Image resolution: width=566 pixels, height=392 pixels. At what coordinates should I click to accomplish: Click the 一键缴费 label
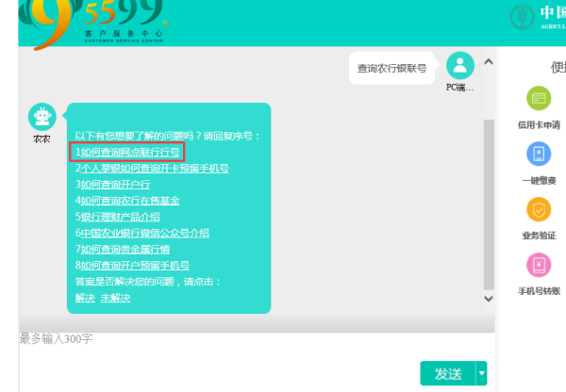coord(539,180)
